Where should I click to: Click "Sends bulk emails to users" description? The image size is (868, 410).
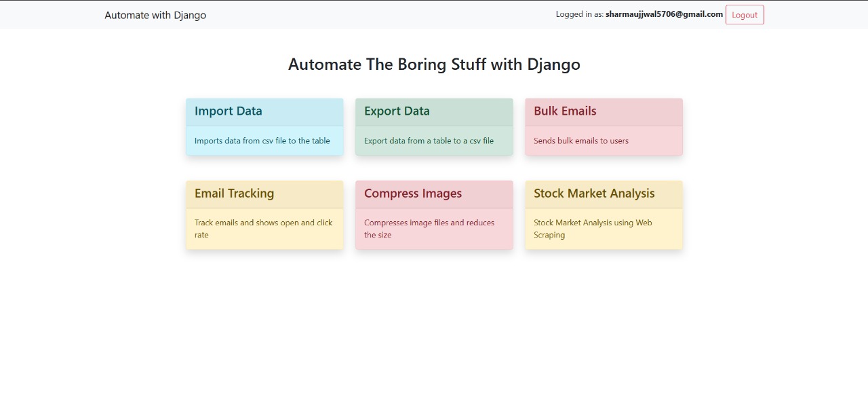click(580, 141)
